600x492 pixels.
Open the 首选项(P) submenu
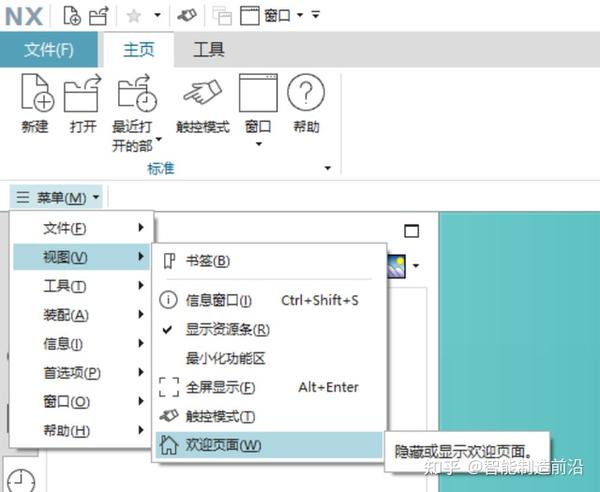point(81,373)
